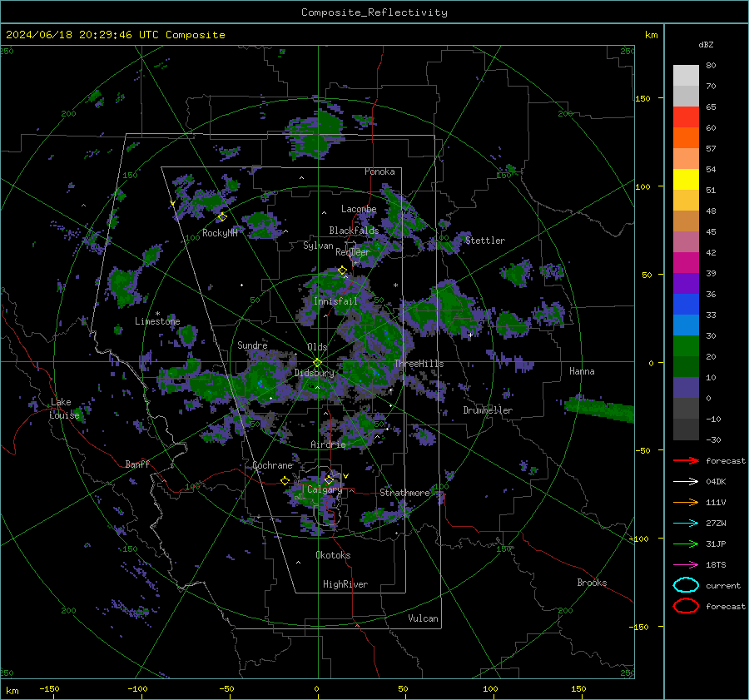Click the red forecast arrow in legend
749x700 pixels.
pyautogui.click(x=686, y=460)
